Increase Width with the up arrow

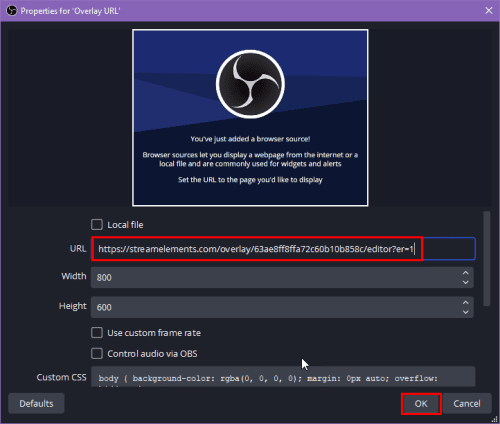click(x=466, y=273)
